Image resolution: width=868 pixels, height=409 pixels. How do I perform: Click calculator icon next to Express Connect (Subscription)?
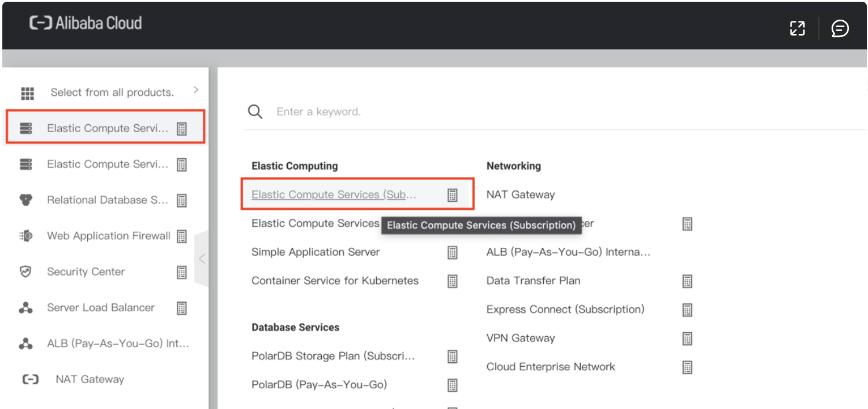click(687, 310)
